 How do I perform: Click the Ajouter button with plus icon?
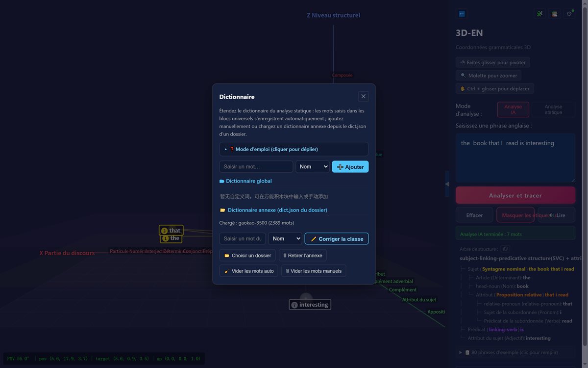(x=350, y=167)
